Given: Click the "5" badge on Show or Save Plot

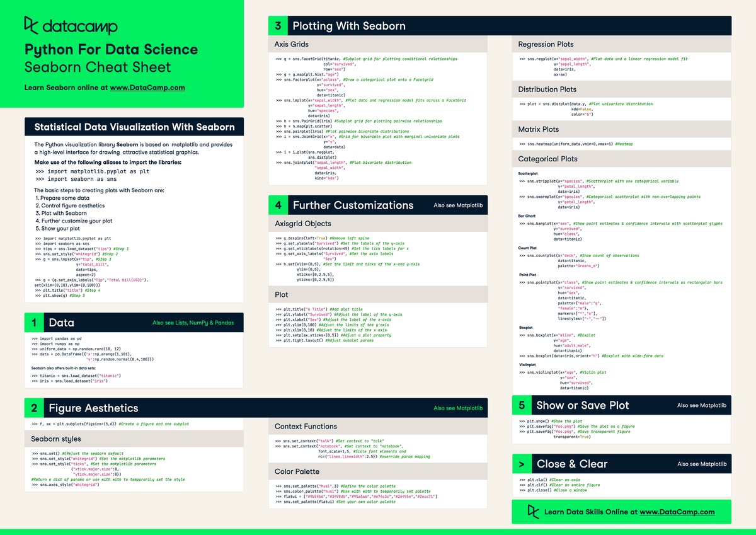Looking at the screenshot, I should [x=521, y=405].
